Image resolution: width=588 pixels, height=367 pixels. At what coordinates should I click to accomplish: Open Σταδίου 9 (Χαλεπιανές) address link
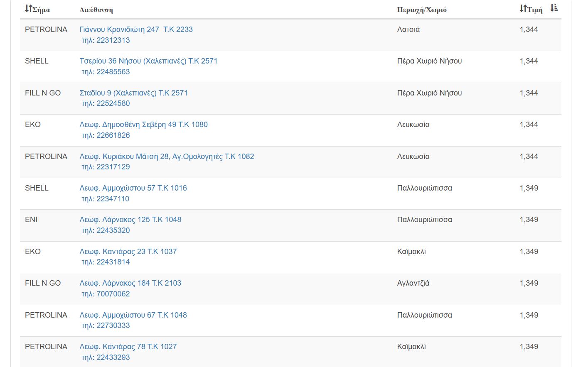click(133, 93)
